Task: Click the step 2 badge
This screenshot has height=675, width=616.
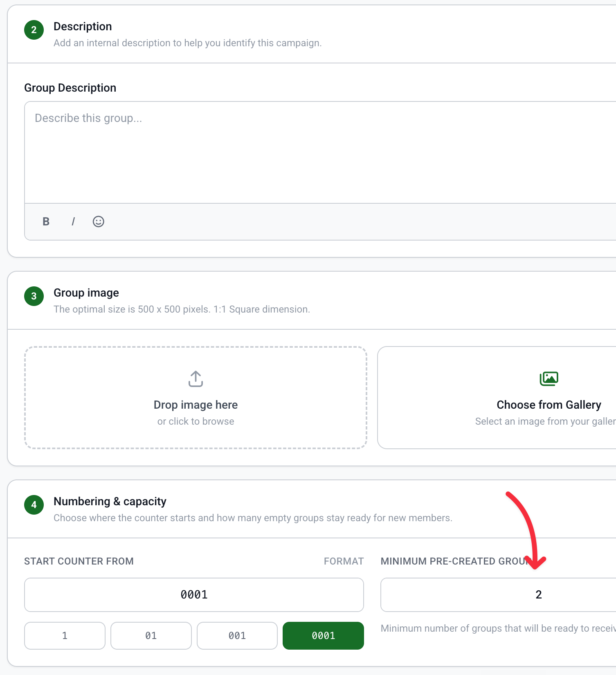Action: click(34, 30)
